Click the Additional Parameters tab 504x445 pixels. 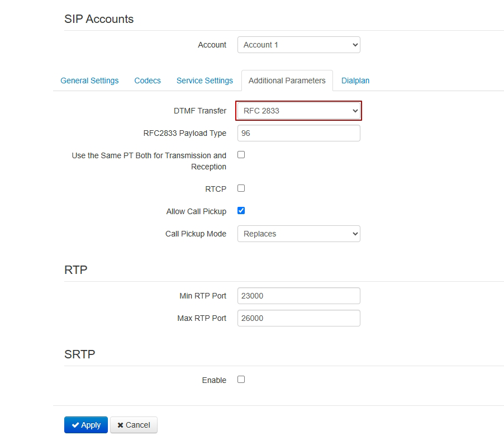[x=287, y=81]
